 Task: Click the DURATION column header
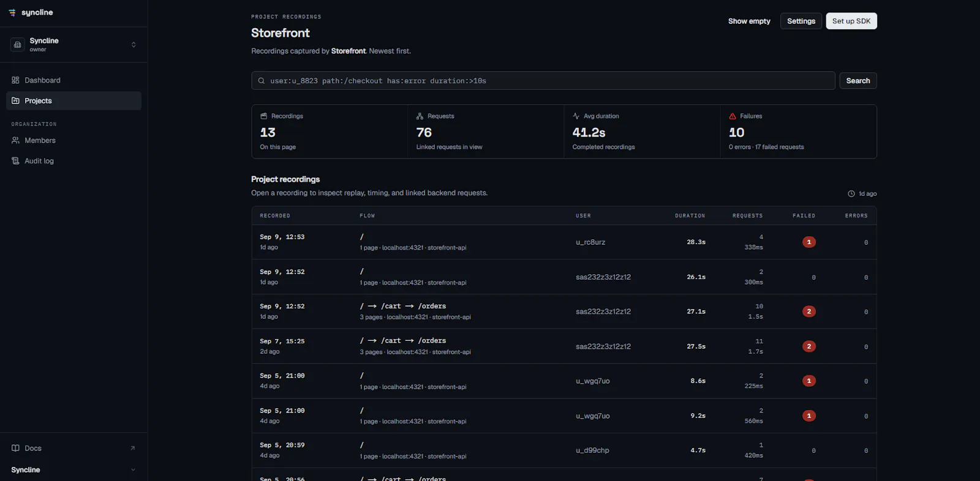(x=690, y=216)
